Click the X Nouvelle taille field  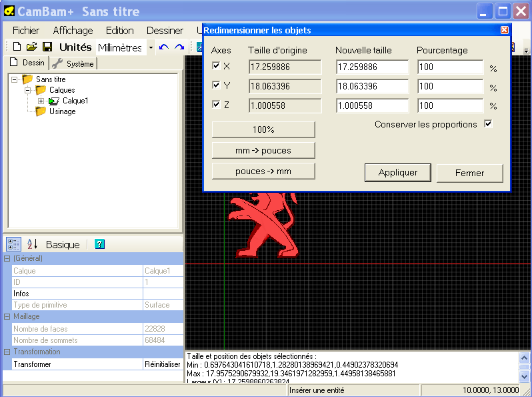pyautogui.click(x=372, y=67)
